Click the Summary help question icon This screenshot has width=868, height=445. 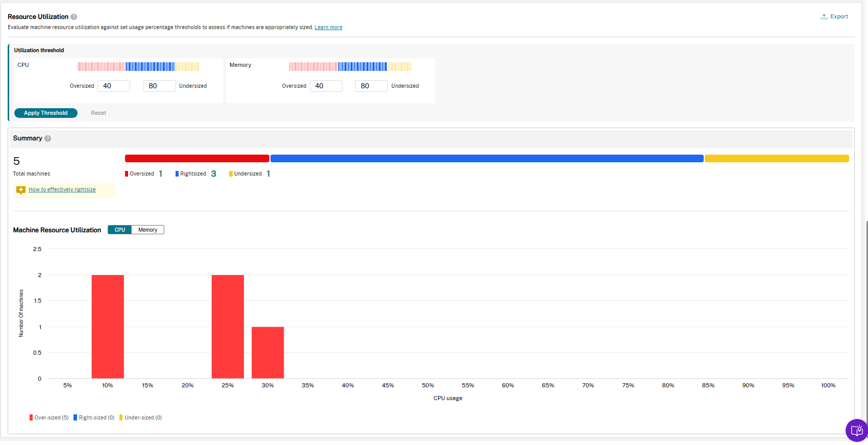point(48,138)
